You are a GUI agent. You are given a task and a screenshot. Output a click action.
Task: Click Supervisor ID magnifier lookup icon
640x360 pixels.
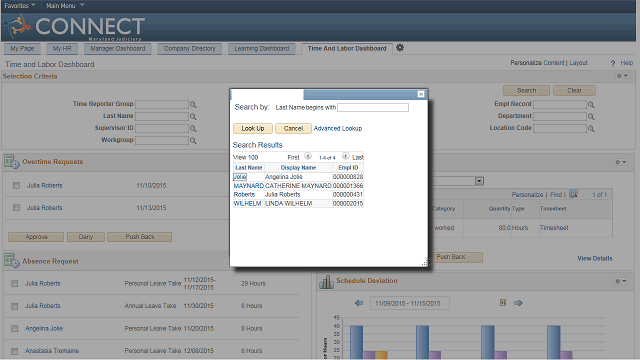click(193, 129)
